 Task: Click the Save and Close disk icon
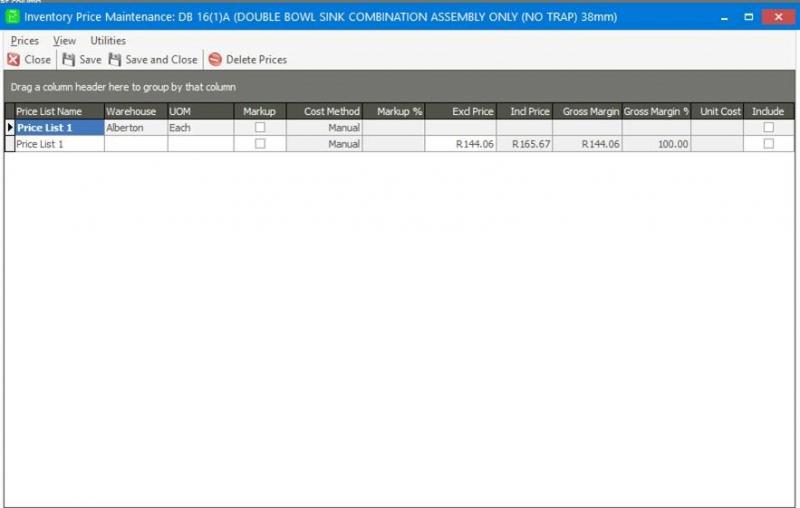click(115, 60)
